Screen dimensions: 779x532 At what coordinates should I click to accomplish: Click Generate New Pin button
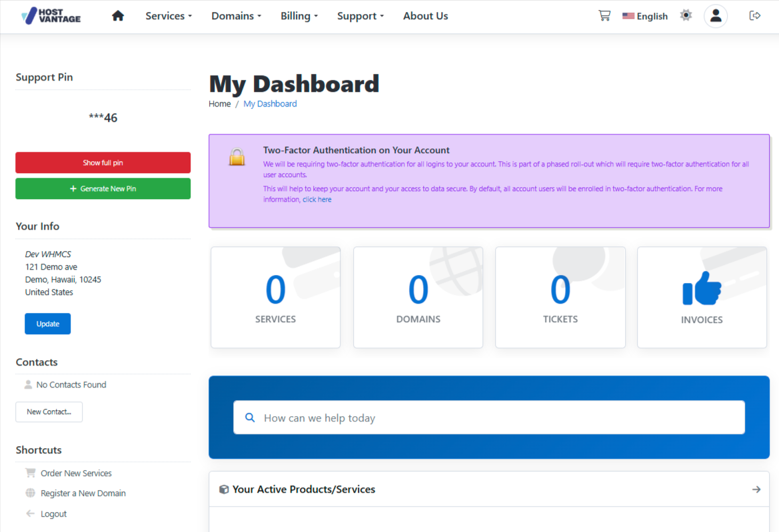click(x=103, y=188)
